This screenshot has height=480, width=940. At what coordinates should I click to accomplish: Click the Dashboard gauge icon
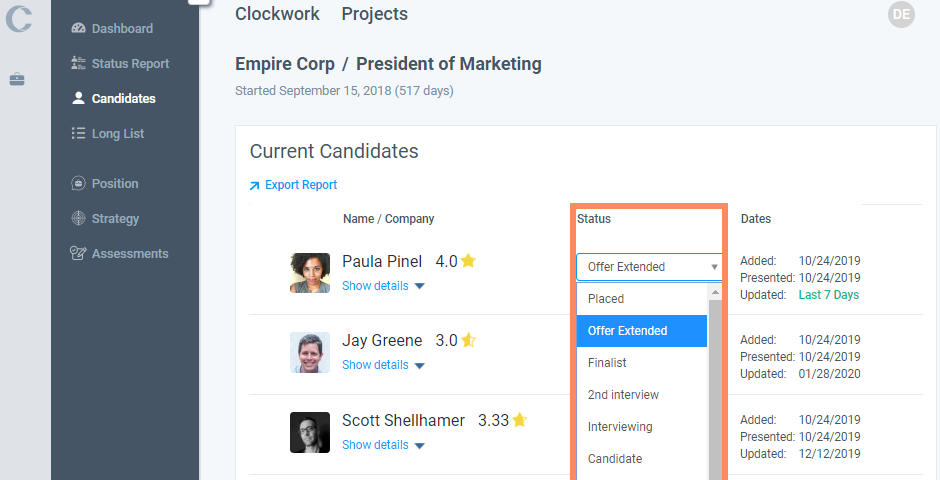[79, 29]
